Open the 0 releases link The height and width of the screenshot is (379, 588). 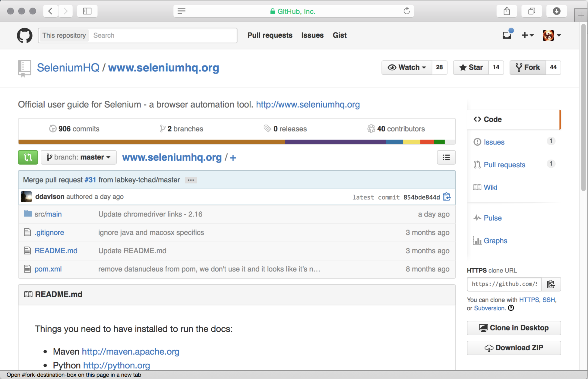[285, 129]
